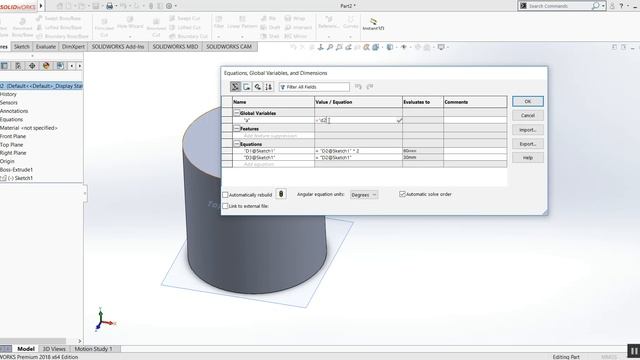Click the Save icon in top toolbar

(96, 6)
